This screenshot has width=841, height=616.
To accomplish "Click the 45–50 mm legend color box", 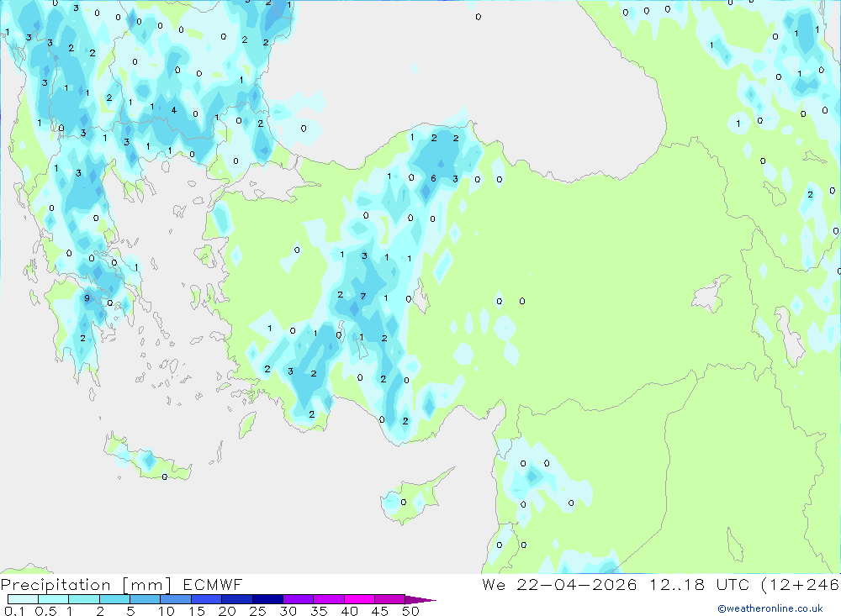I will (x=389, y=599).
